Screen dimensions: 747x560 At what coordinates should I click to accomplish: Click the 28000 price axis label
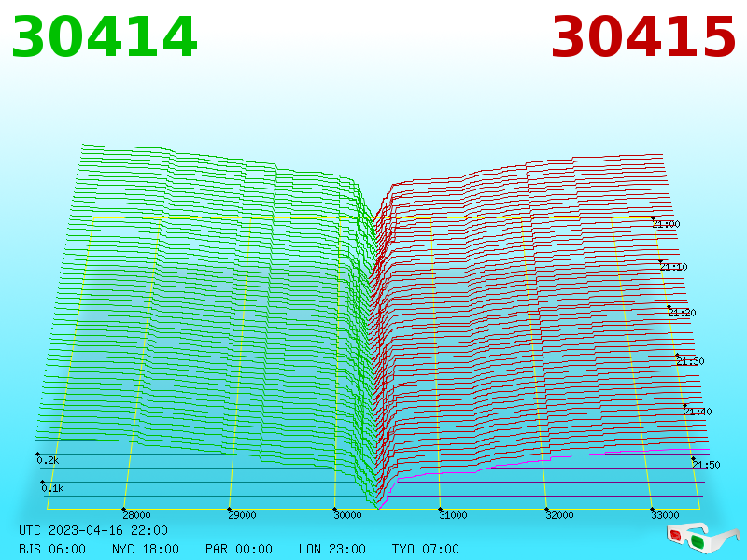point(136,515)
